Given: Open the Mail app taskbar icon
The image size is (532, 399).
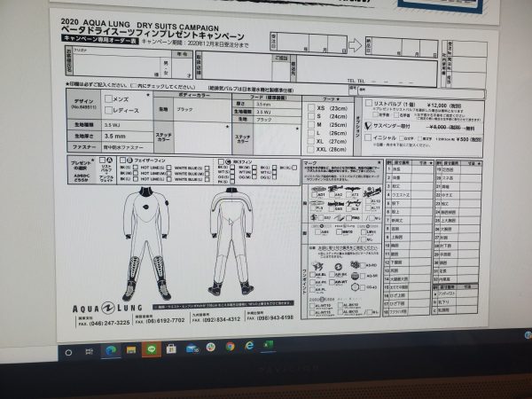Looking at the screenshot, I should tap(191, 348).
